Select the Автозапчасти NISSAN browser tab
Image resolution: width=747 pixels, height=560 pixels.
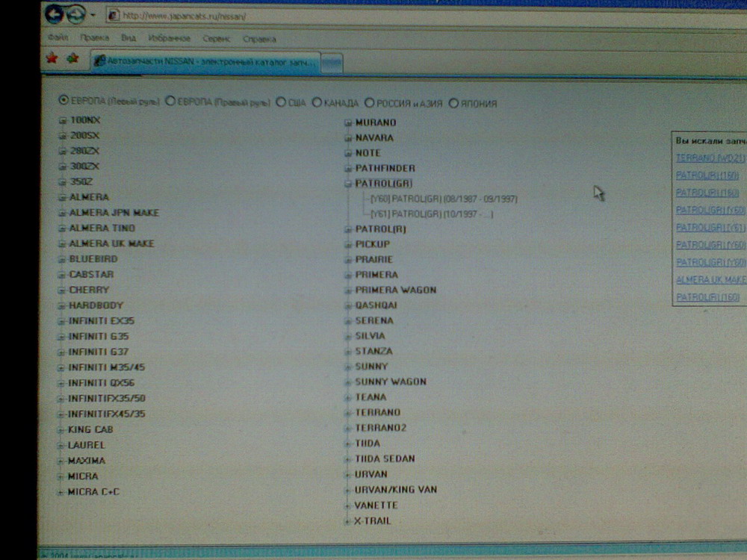(206, 62)
